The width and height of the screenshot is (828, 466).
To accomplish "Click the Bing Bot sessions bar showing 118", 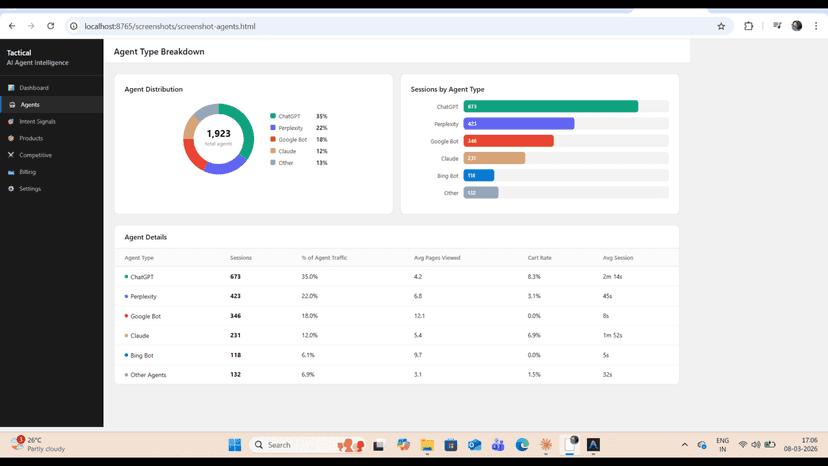I will pyautogui.click(x=479, y=175).
